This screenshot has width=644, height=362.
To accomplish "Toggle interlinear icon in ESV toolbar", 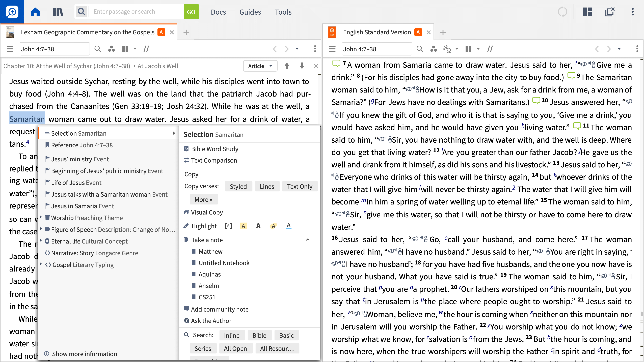I will point(447,49).
